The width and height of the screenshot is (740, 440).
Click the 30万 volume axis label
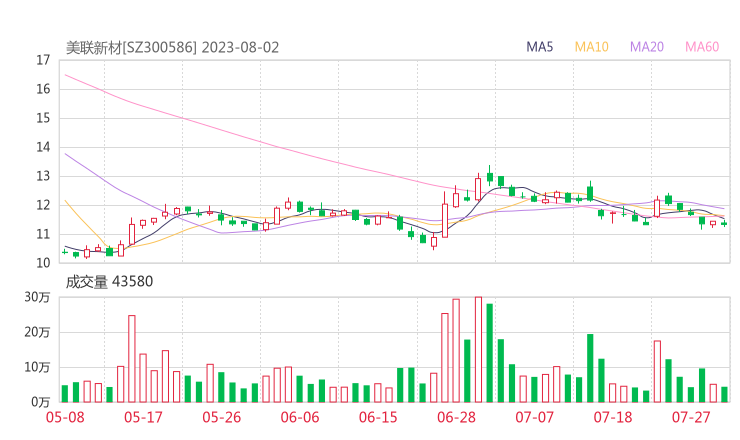point(37,297)
